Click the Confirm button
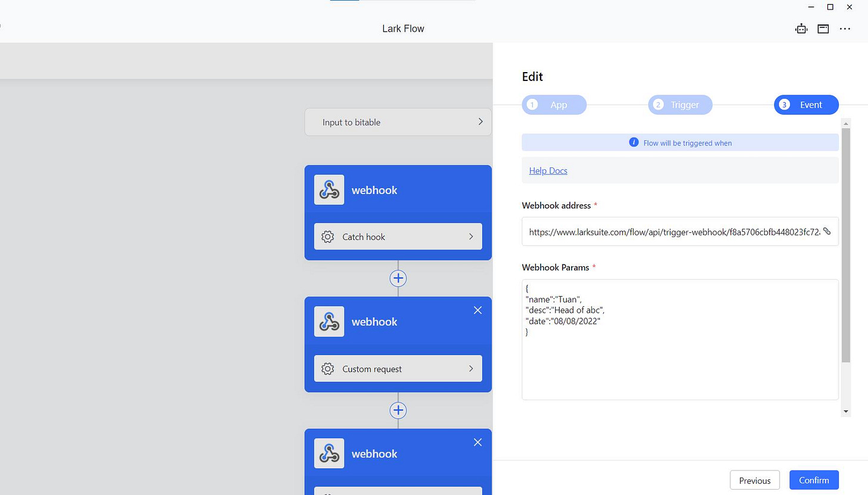The height and width of the screenshot is (495, 868). coord(814,480)
